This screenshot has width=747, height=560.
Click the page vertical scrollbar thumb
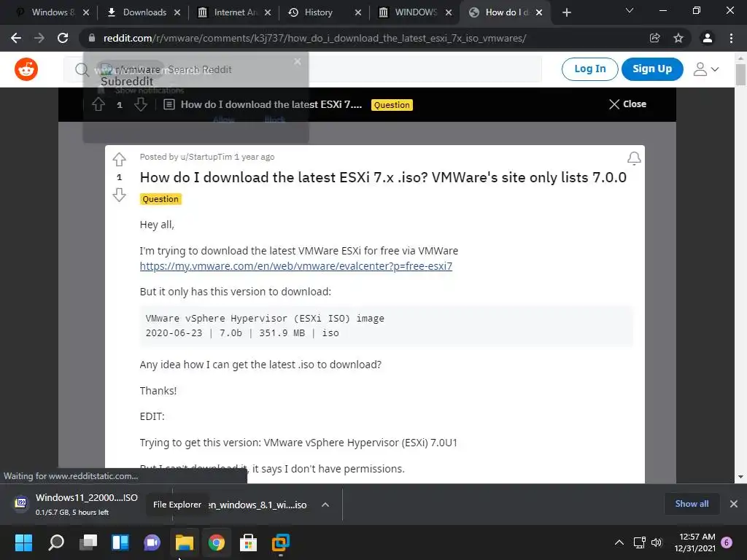(740, 74)
